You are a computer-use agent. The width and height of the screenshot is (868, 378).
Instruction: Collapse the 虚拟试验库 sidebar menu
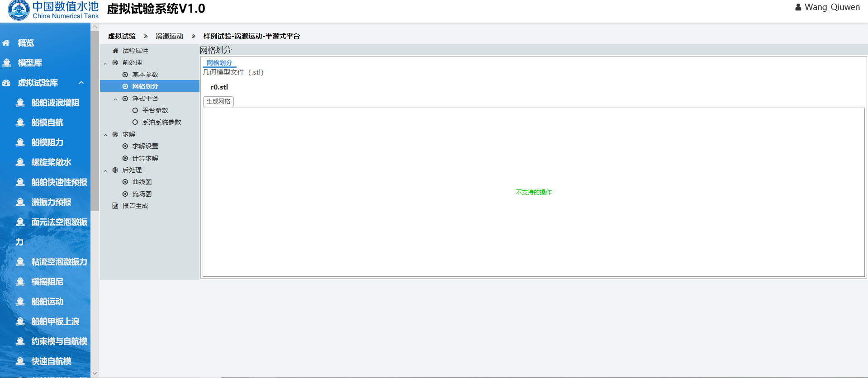tap(81, 83)
